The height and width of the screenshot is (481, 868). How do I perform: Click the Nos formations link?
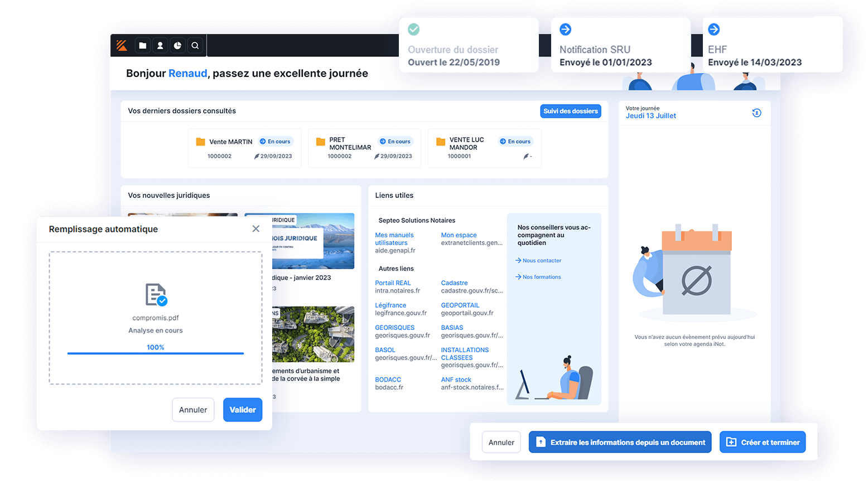tap(538, 277)
